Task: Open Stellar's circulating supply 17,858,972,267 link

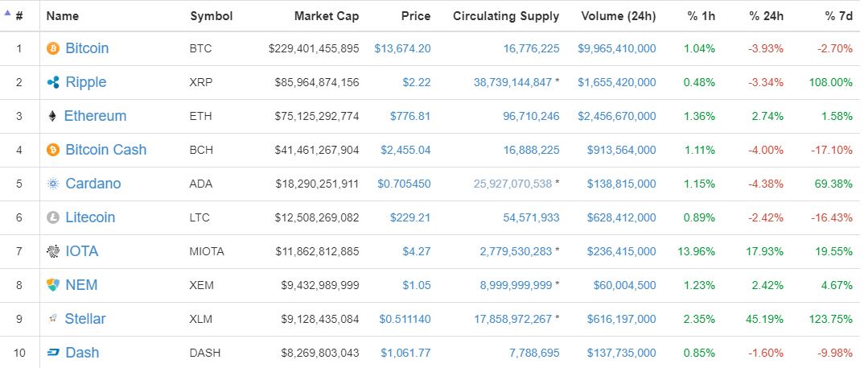Action: tap(513, 319)
